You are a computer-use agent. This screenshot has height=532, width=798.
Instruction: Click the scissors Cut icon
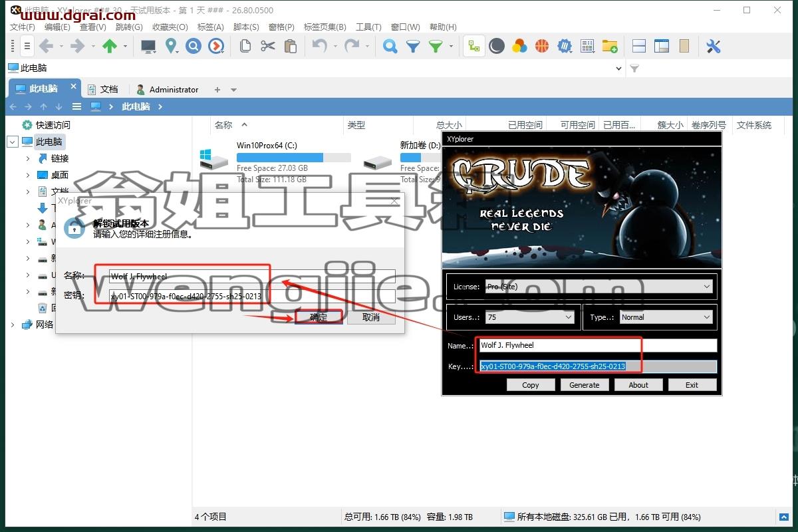268,46
